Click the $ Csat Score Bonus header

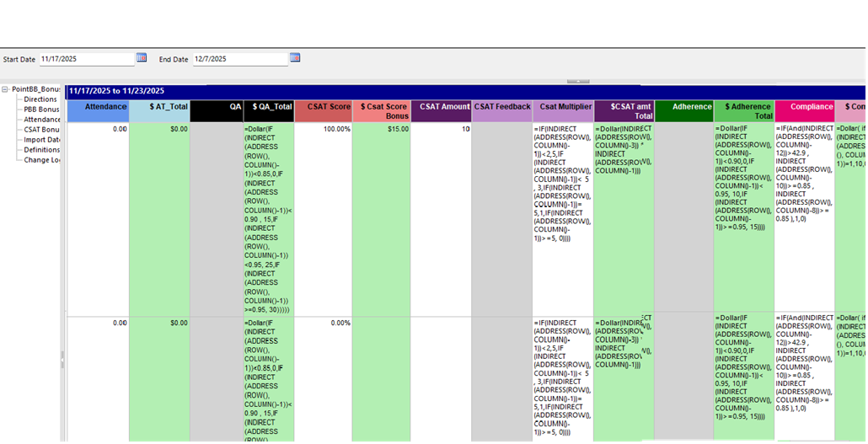pos(382,111)
